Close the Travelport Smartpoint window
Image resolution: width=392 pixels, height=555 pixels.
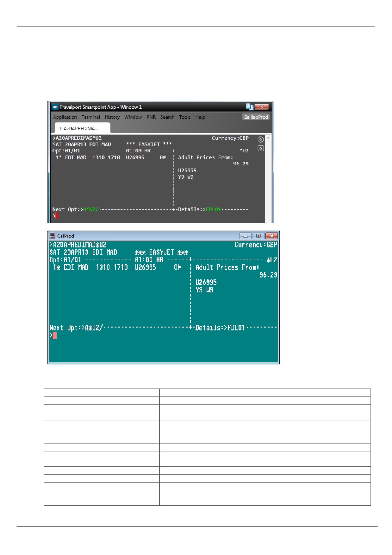tap(262, 107)
